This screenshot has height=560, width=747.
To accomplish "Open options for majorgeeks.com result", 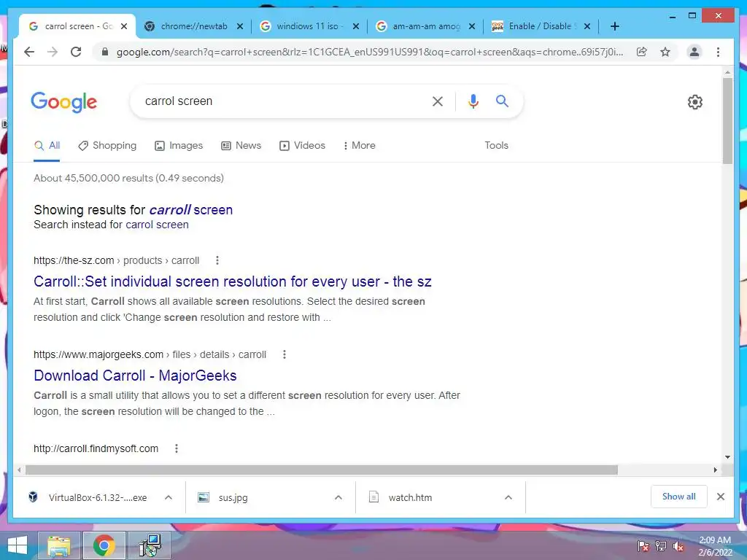I will (285, 354).
